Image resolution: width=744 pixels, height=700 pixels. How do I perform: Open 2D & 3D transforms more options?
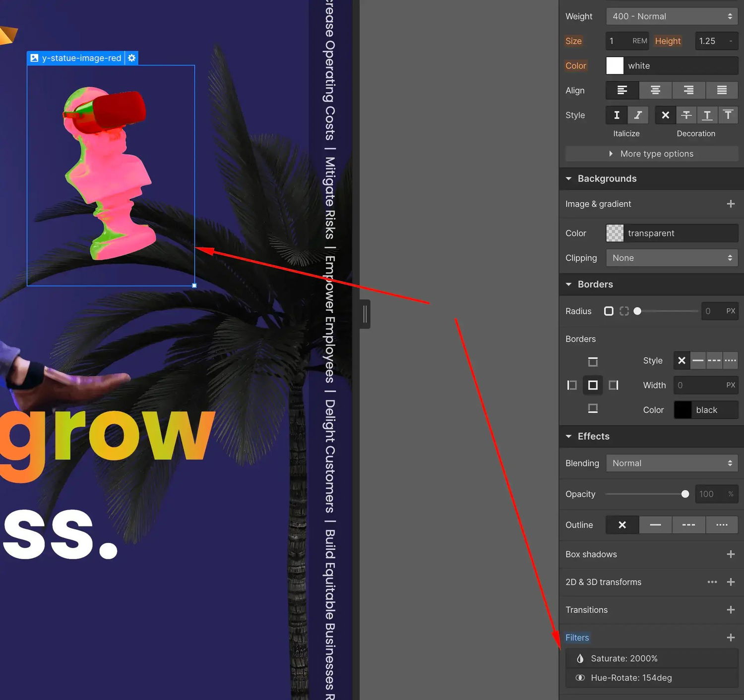tap(712, 582)
